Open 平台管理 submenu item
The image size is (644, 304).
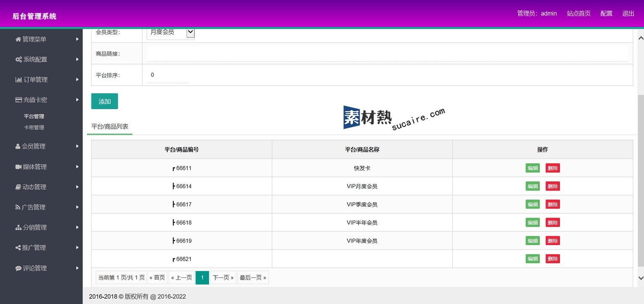point(34,117)
